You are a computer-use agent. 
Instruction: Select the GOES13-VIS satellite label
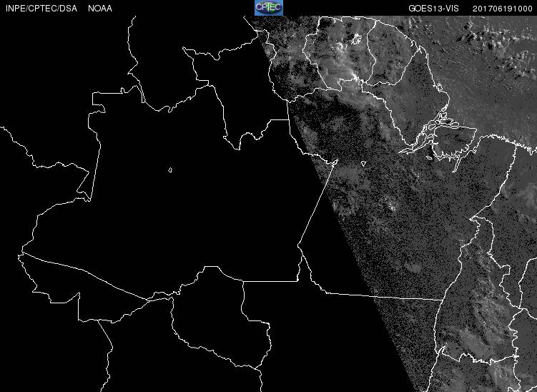pyautogui.click(x=433, y=9)
